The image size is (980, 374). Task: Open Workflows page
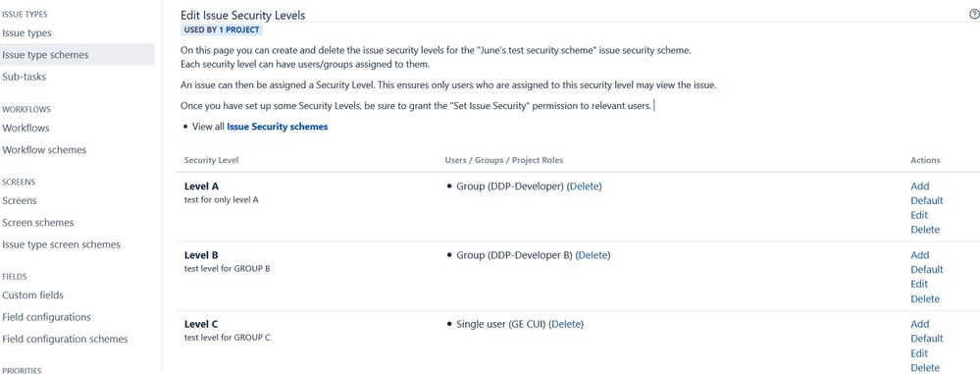click(x=26, y=129)
